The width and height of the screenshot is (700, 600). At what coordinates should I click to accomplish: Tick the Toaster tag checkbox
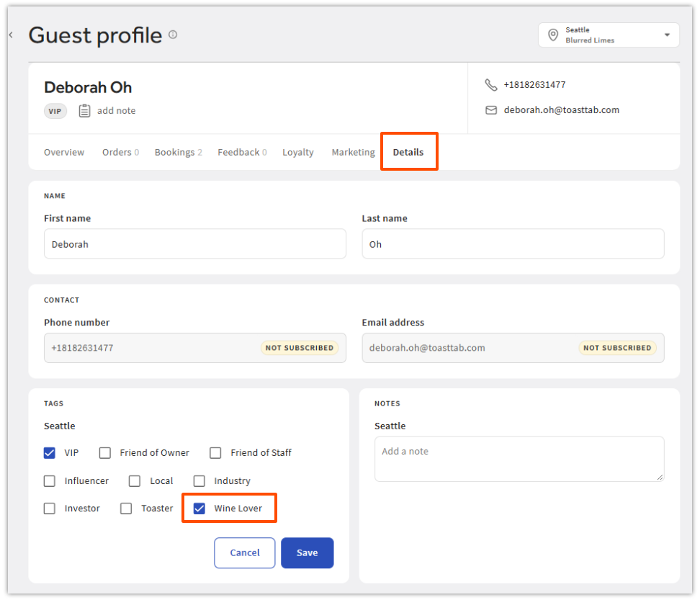(x=126, y=509)
